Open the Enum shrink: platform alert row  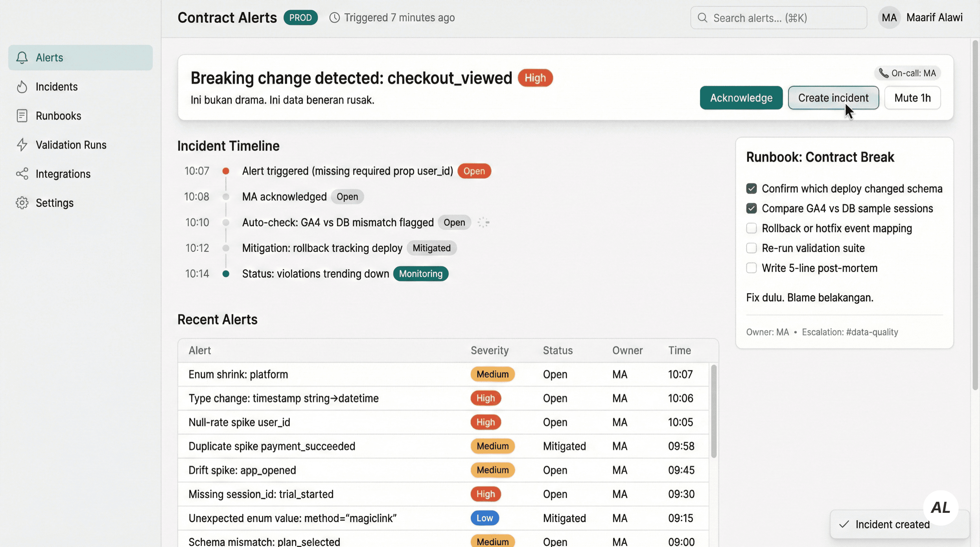(x=238, y=374)
